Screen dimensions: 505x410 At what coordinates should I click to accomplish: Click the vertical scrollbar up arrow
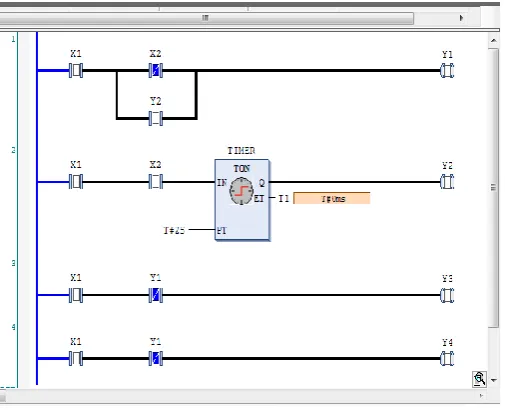pos(494,41)
